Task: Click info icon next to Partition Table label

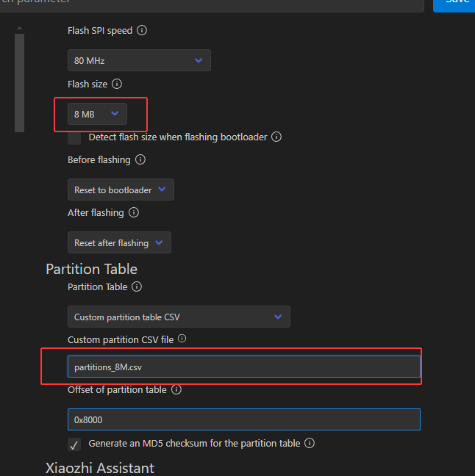Action: pos(137,286)
